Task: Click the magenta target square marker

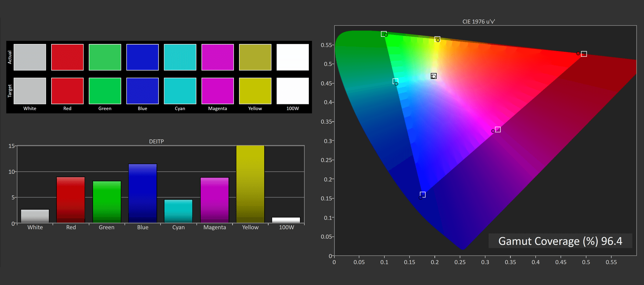Action: click(x=498, y=129)
